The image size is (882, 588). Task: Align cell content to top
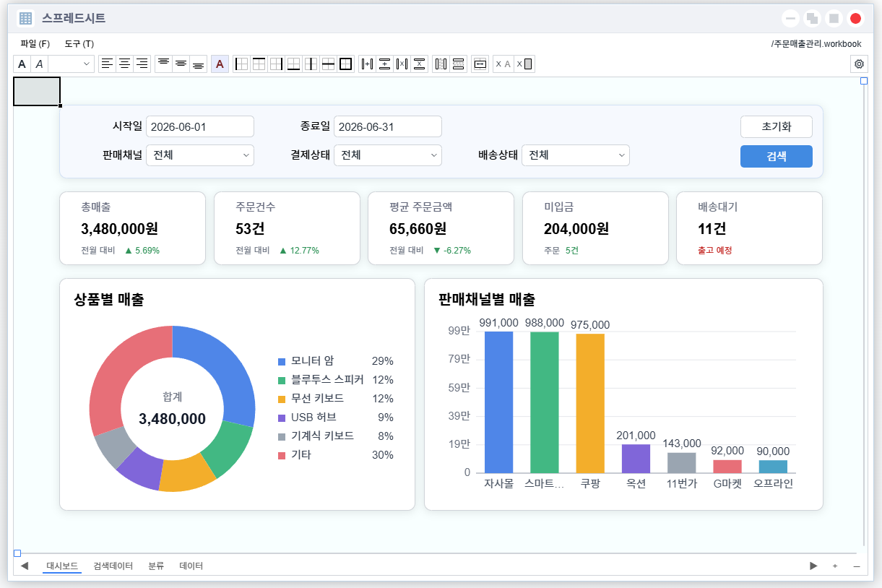(x=164, y=64)
